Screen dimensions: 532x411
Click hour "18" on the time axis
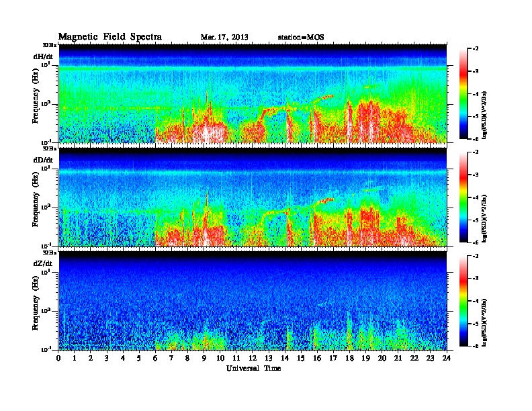[349, 359]
